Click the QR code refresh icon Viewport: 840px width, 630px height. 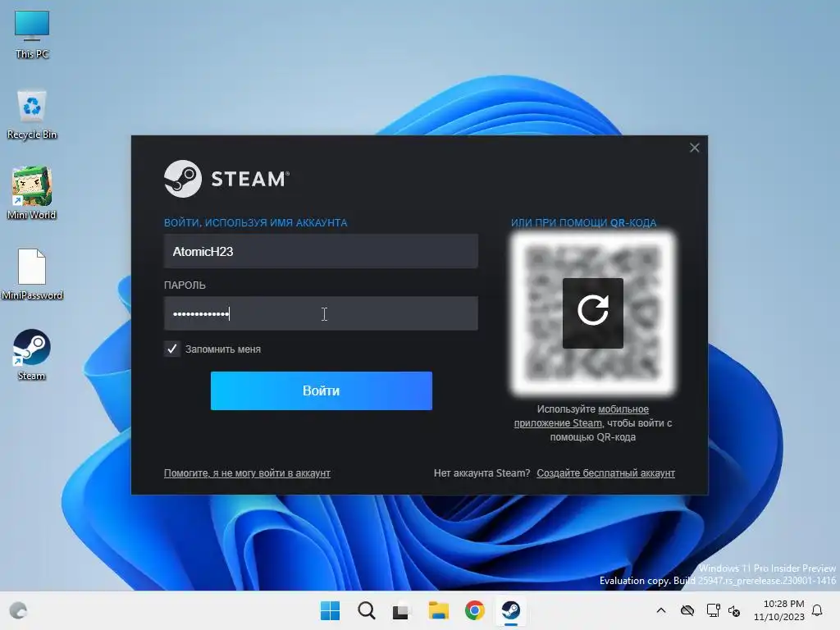(x=592, y=313)
